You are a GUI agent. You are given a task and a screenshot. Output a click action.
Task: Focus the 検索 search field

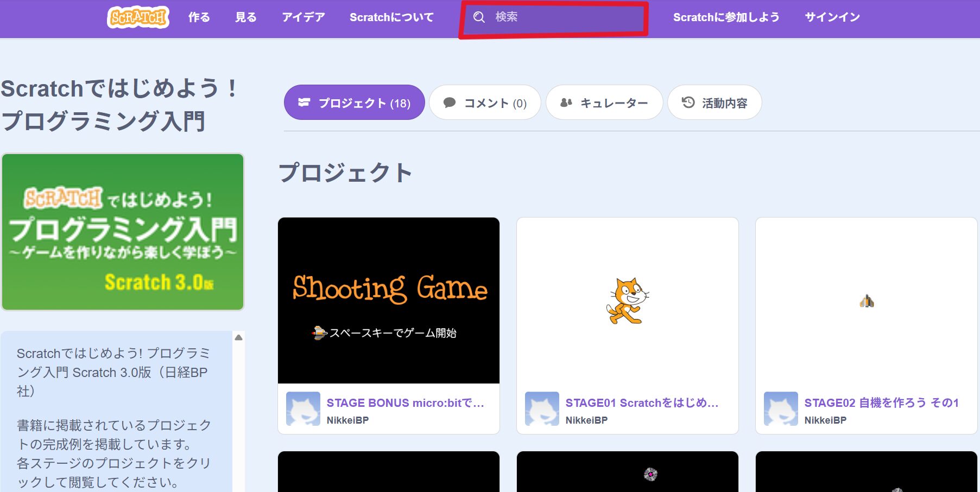pyautogui.click(x=554, y=18)
